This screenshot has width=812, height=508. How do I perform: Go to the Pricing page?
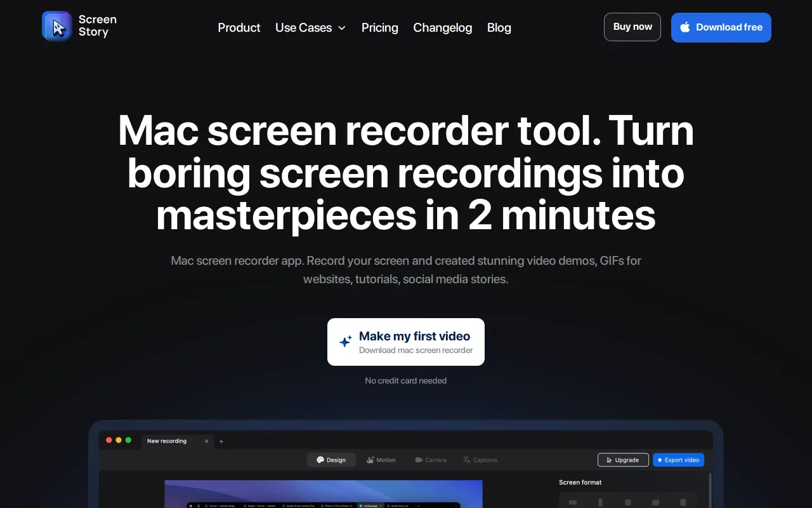click(x=380, y=27)
